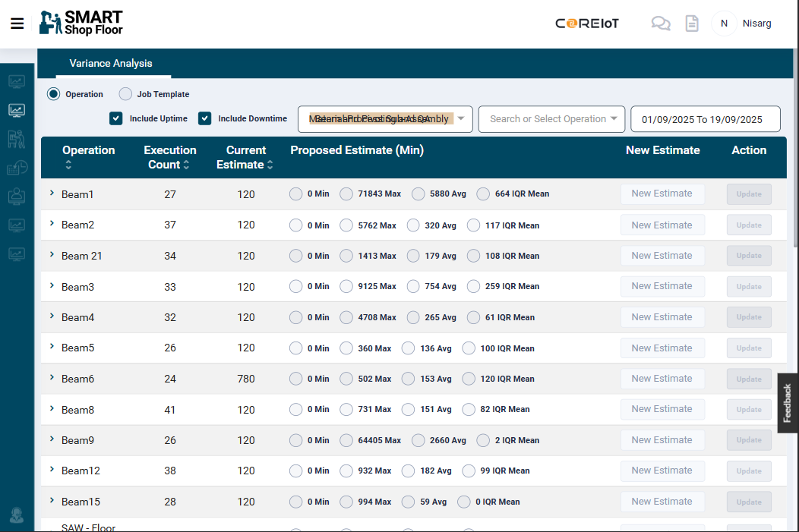799x532 pixels.
Task: Toggle the Include Downtime checkbox
Action: point(204,118)
